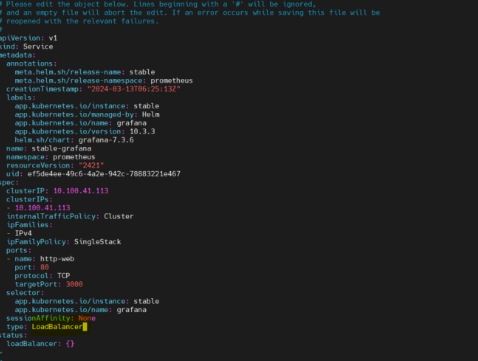This screenshot has height=361, width=478.
Task: Click the namespace value prometheus under metadata
Action: pyautogui.click(x=74, y=157)
